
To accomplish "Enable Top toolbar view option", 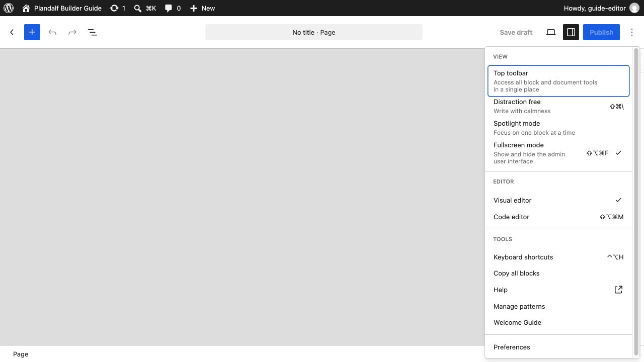I will [558, 81].
